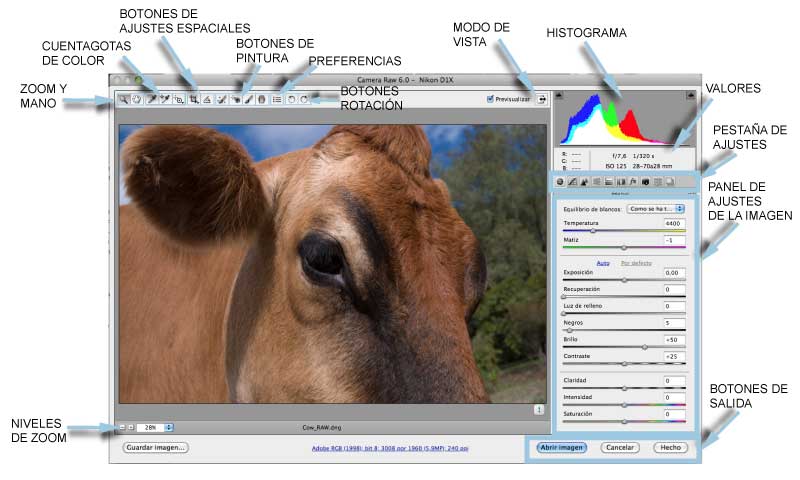This screenshot has height=480, width=800.
Task: Switch to the Tone Curve tab
Action: 572,182
